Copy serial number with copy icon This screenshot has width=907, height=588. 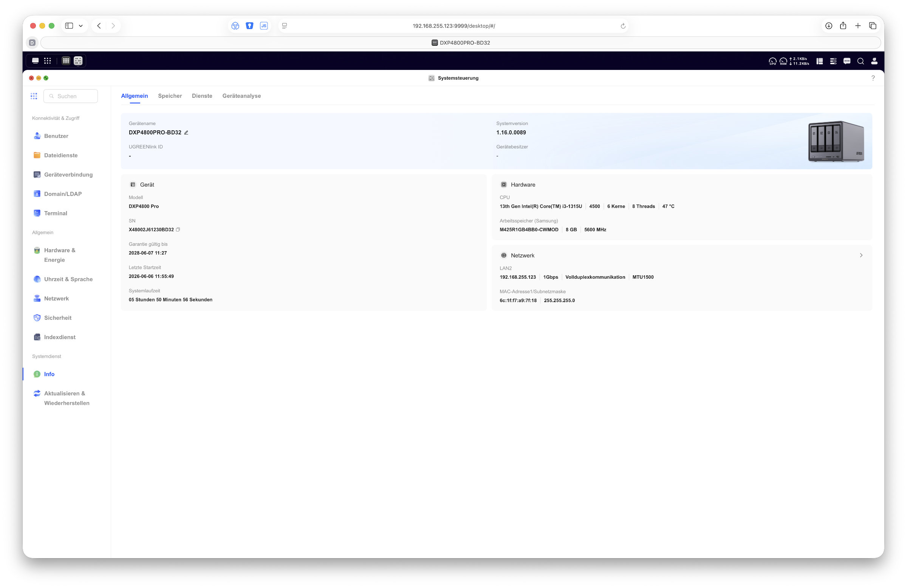pos(178,230)
